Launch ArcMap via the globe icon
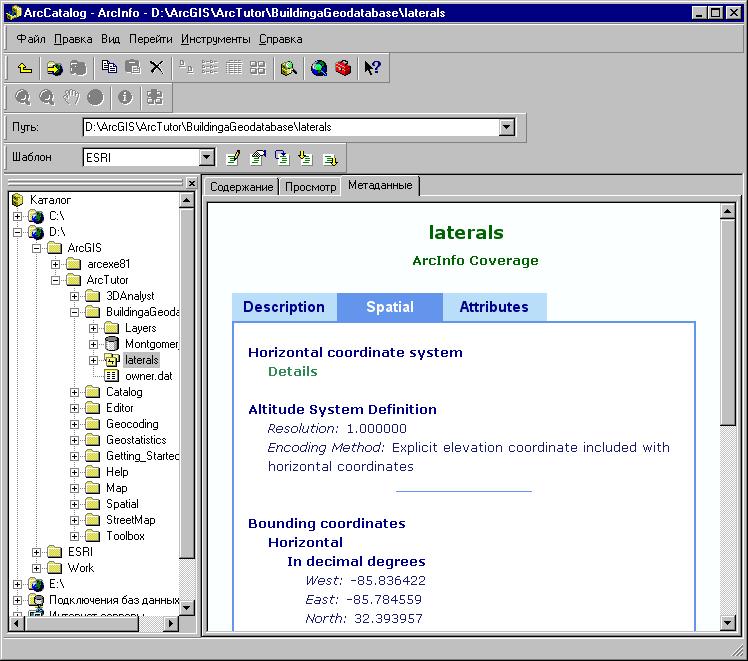748x661 pixels. 319,68
